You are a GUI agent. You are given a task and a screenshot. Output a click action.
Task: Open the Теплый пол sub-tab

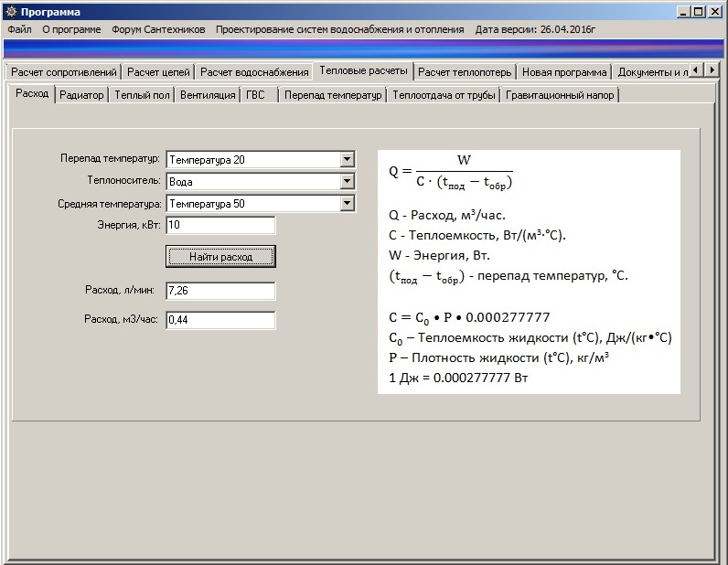click(x=142, y=95)
